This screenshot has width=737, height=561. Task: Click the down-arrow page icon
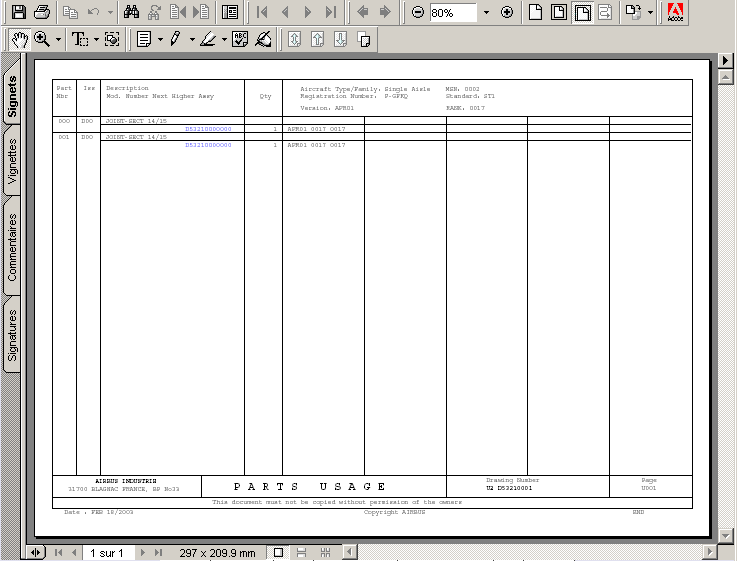point(341,39)
